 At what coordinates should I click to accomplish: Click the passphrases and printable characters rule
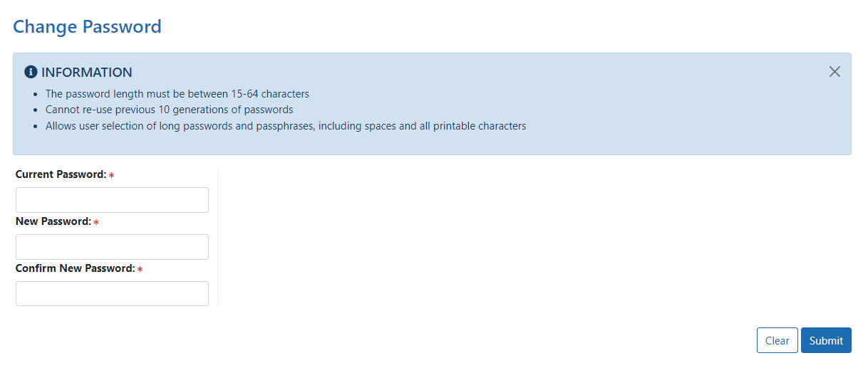pyautogui.click(x=285, y=126)
